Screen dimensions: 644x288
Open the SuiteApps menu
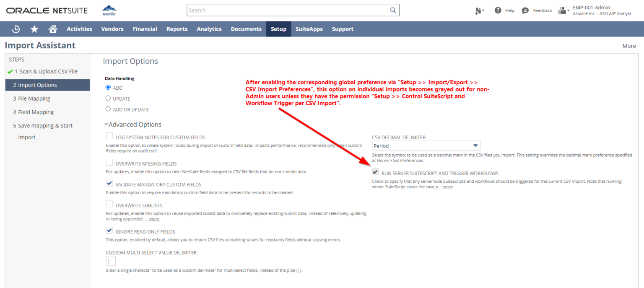coord(309,29)
